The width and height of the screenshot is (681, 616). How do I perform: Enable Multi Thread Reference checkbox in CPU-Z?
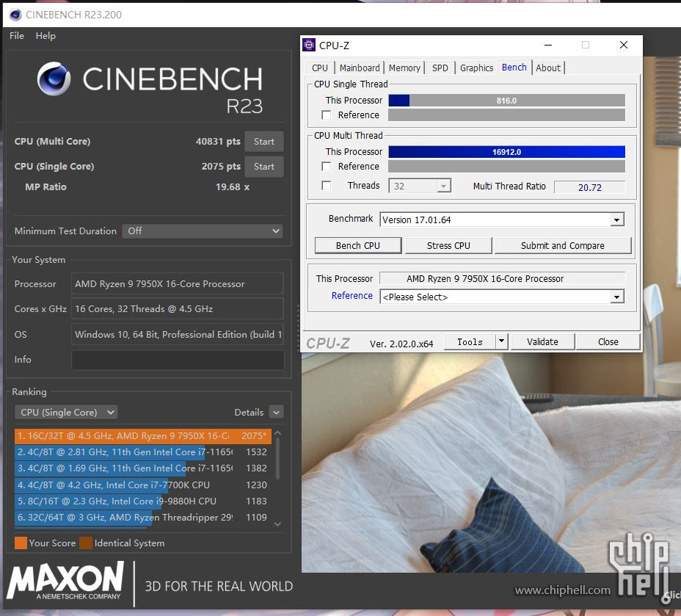326,167
